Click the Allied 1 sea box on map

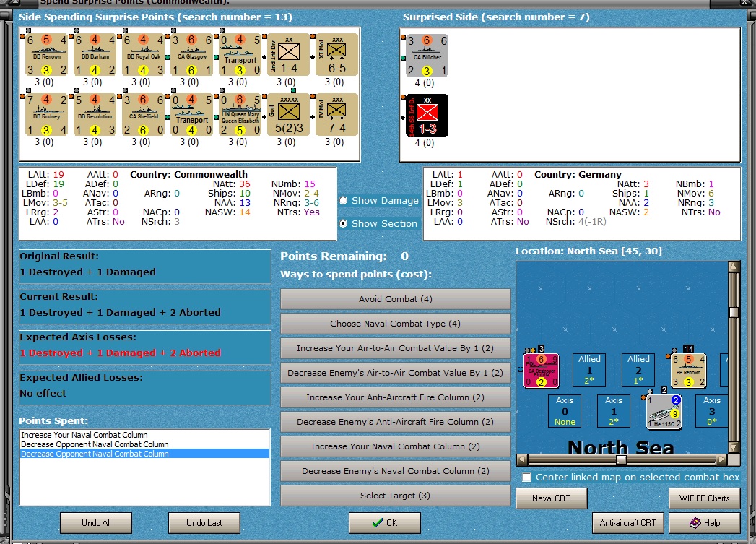[x=589, y=369]
